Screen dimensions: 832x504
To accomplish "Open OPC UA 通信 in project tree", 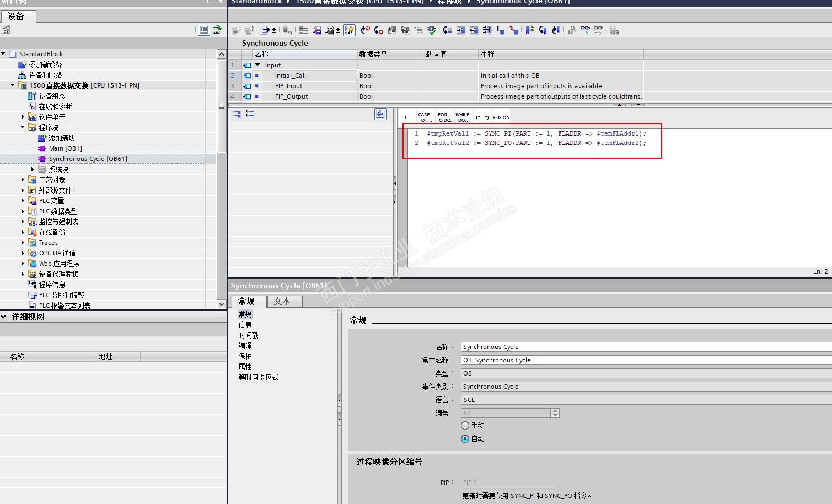I will point(57,253).
